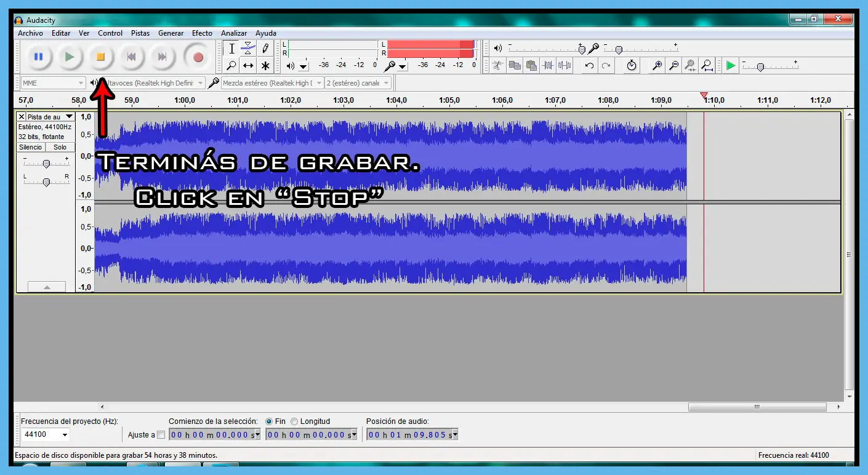This screenshot has height=475, width=868.
Task: Open the 'Pista de au' track menu dropdown
Action: 50,116
